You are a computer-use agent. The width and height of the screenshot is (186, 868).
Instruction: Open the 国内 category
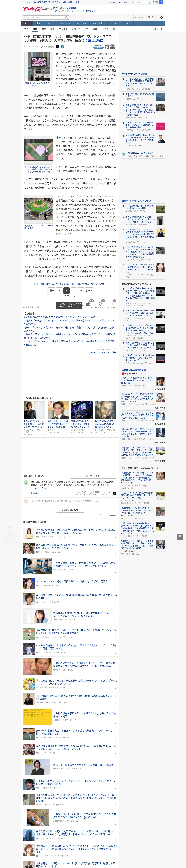pos(35,29)
